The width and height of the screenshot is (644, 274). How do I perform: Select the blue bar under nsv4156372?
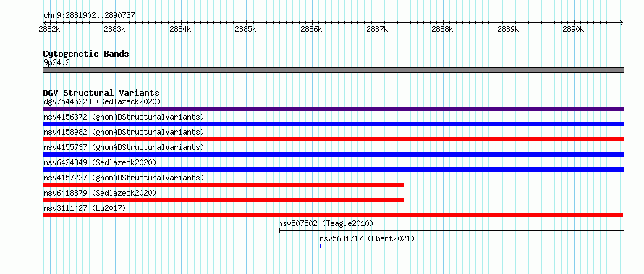pyautogui.click(x=333, y=124)
